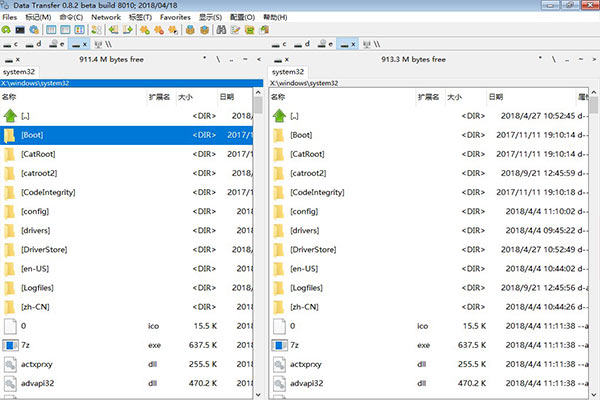Click the green Refresh icon in toolbar

(x=7, y=30)
